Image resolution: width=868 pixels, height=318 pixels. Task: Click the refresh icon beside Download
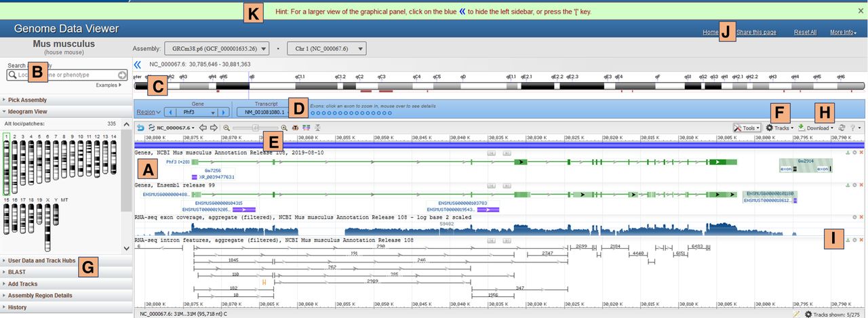point(842,127)
